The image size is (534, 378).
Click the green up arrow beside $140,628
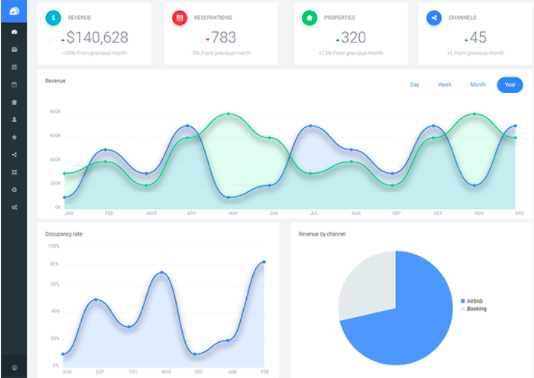63,40
